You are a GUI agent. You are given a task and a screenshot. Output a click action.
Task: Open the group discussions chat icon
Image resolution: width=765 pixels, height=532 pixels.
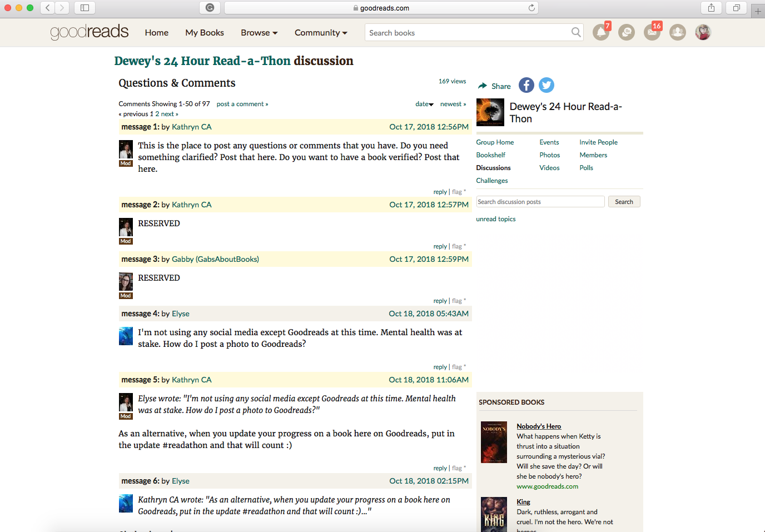(627, 33)
